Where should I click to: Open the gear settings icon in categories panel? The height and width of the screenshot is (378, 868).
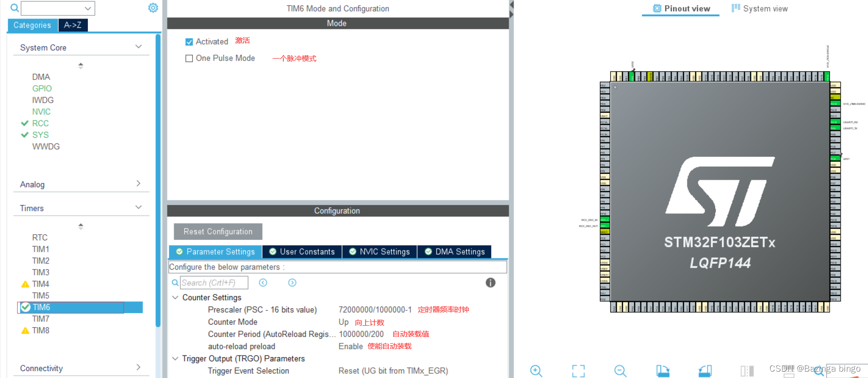coord(153,8)
